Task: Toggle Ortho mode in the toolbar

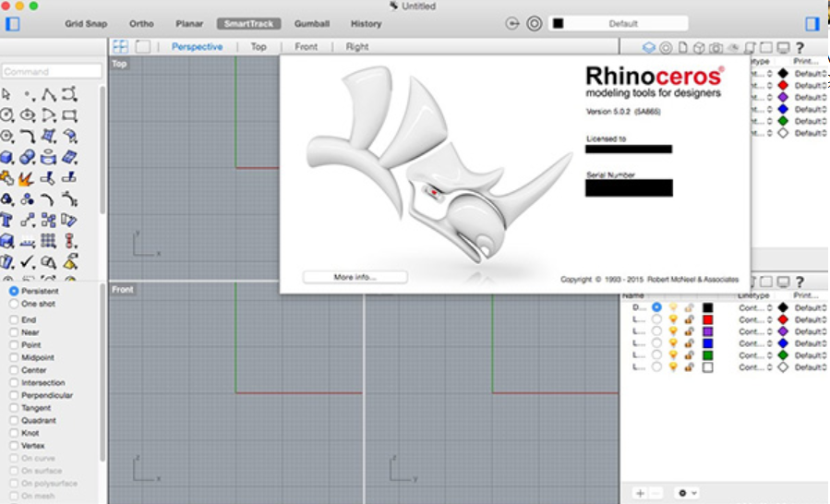Action: point(141,24)
